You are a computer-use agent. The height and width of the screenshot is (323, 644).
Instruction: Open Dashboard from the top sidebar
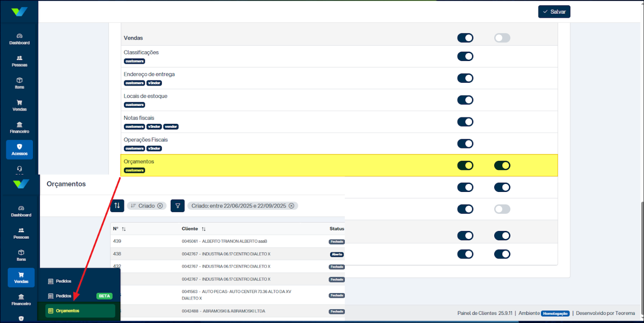(20, 39)
